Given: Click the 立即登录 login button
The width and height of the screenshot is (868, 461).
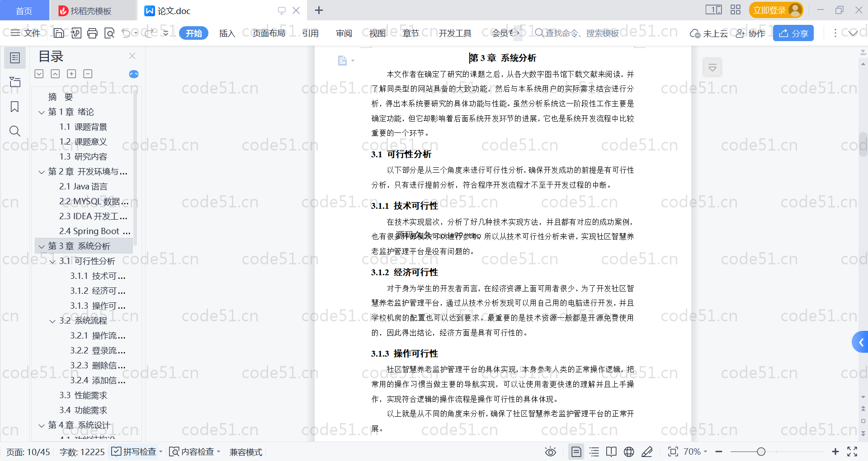Looking at the screenshot, I should tap(776, 10).
